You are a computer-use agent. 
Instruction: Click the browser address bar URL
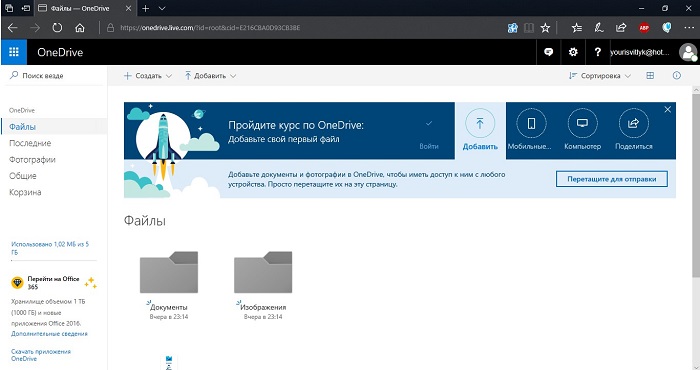coord(210,28)
